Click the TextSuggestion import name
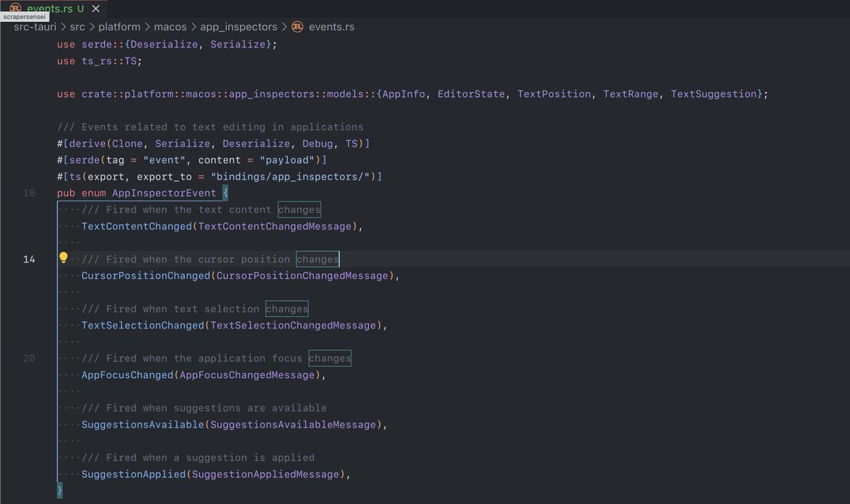The width and height of the screenshot is (850, 504). pyautogui.click(x=714, y=93)
